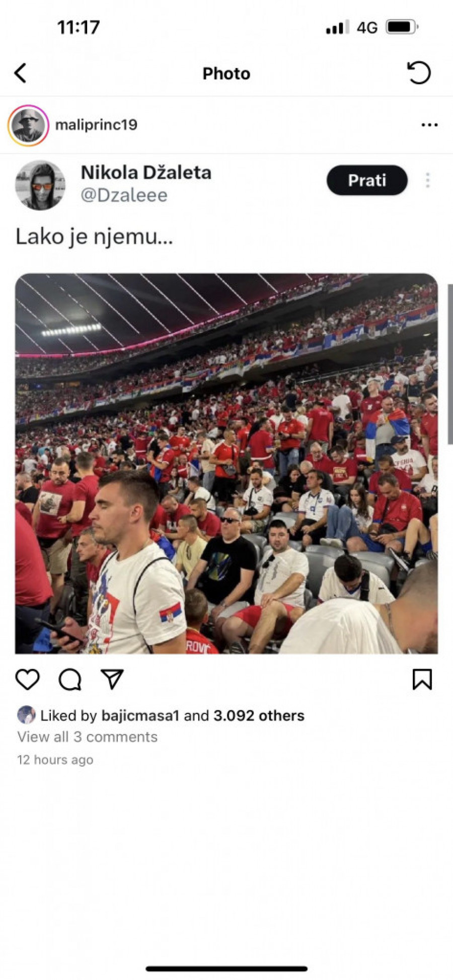Open vertical dots next to Prati
Screen dimensions: 453x980
(x=428, y=180)
